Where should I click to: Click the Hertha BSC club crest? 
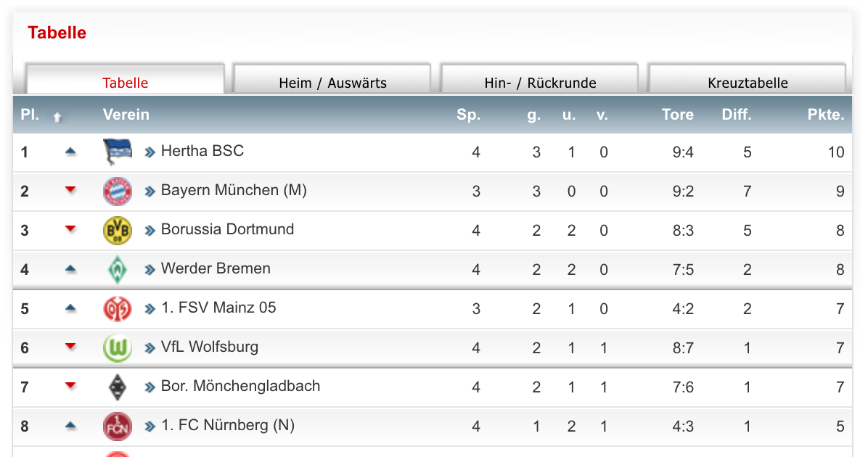pyautogui.click(x=117, y=152)
